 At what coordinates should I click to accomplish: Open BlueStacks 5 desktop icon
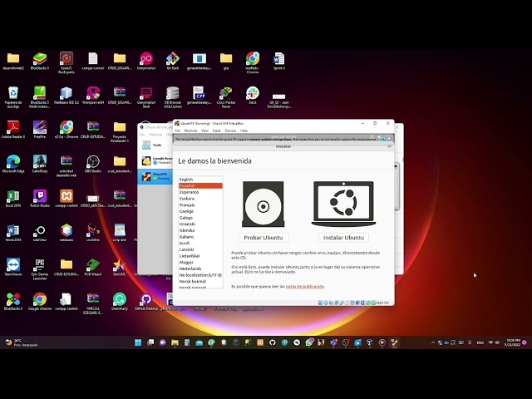40,62
